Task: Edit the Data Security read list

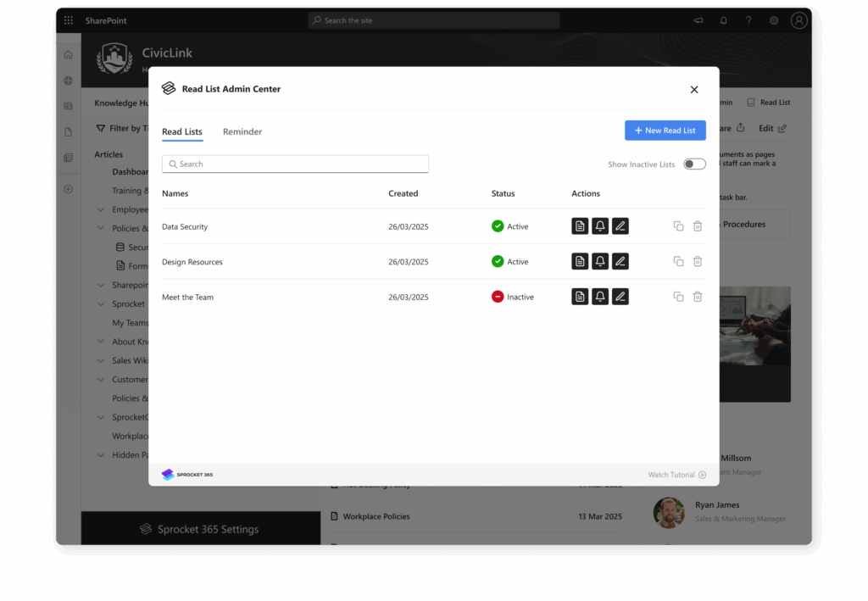Action: [x=620, y=226]
